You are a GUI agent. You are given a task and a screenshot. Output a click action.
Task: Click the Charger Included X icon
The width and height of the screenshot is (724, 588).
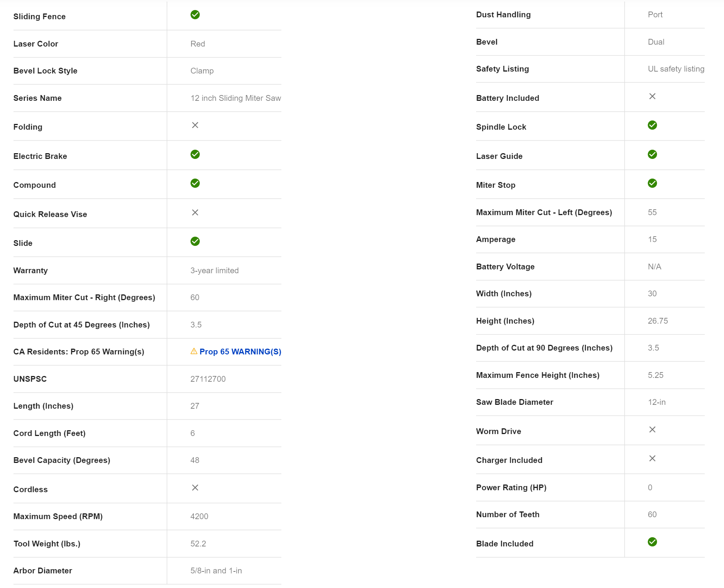pos(652,458)
